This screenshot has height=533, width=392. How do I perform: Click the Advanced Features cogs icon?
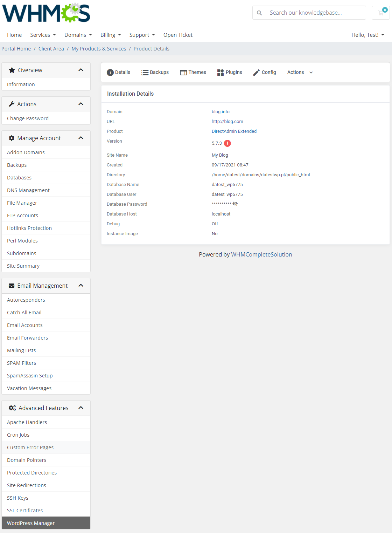[x=12, y=408]
